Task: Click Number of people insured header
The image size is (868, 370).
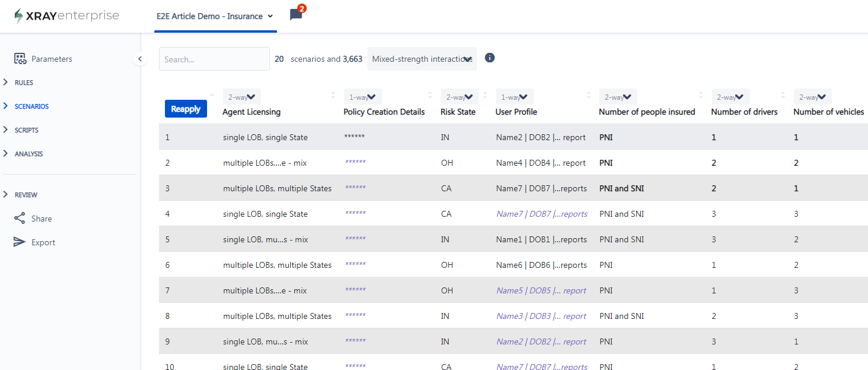Action: pos(647,112)
